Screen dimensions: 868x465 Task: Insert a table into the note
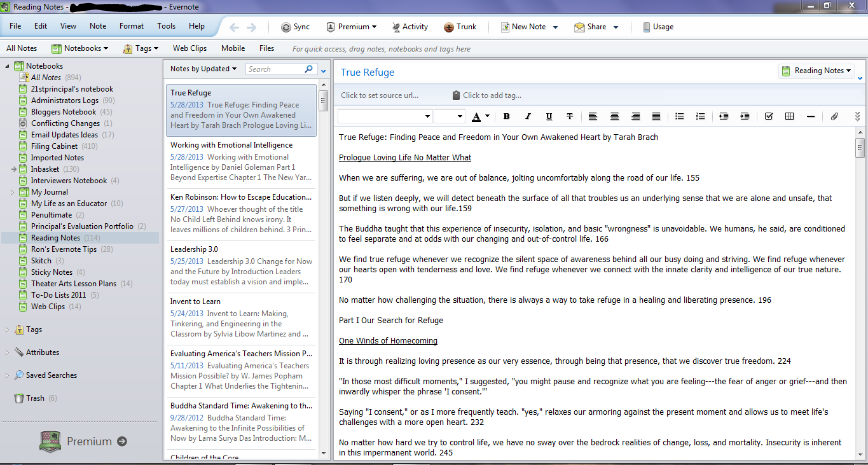click(789, 116)
